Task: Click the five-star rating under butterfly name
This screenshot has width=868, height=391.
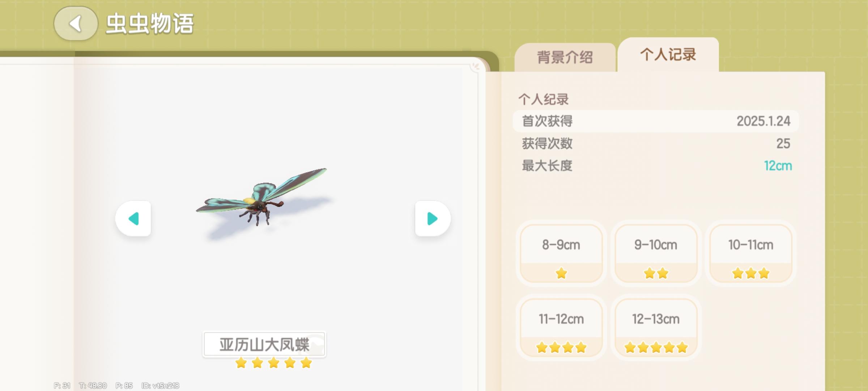Action: pos(273,362)
